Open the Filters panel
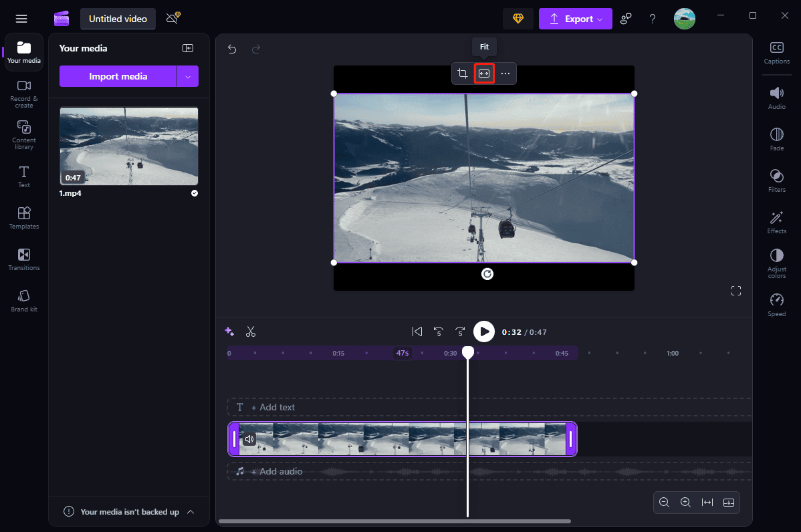Screen dimensions: 801x532 coord(776,180)
